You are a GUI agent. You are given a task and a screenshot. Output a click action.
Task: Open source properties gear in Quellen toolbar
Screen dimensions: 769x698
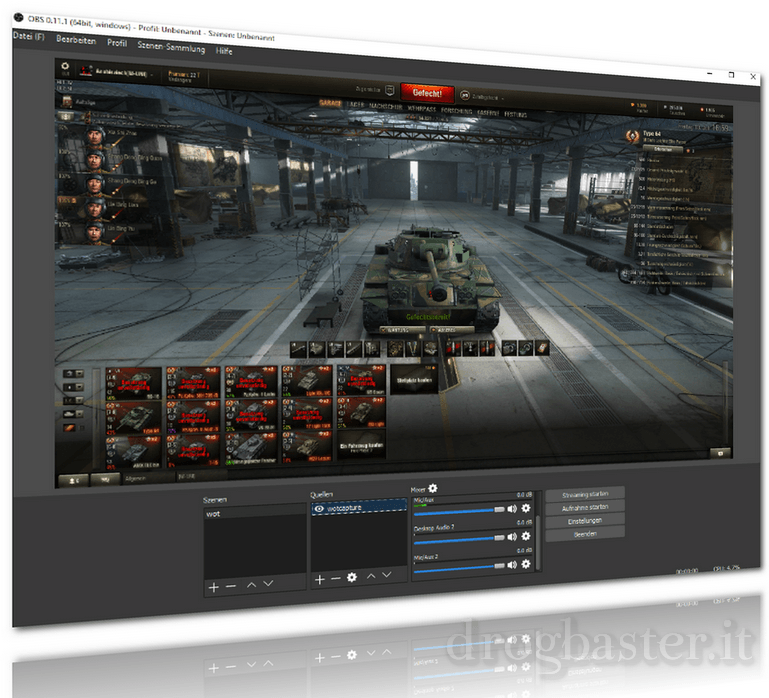point(352,577)
